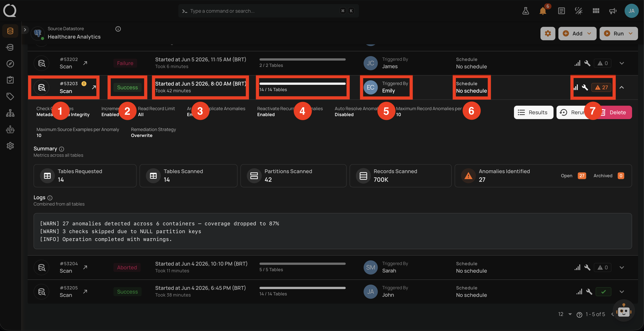644x331 pixels.
Task: Change the rows per page dropdown showing 12
Action: pos(565,314)
